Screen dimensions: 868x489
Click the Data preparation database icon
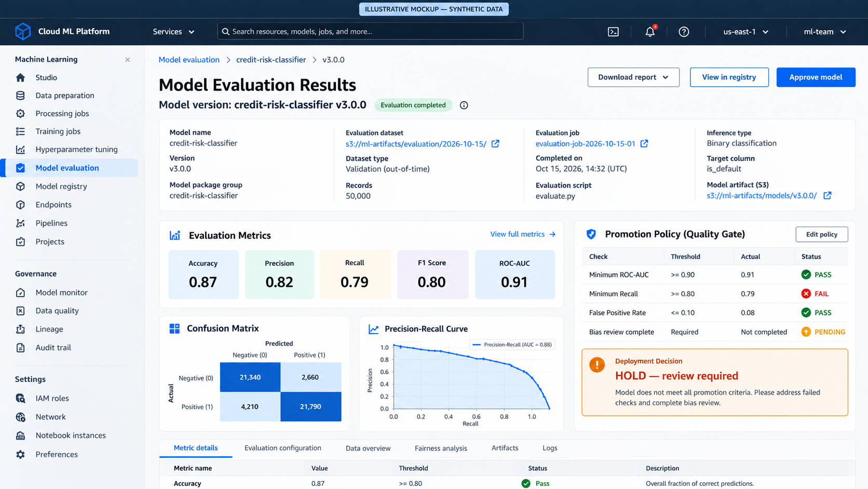[x=20, y=95]
